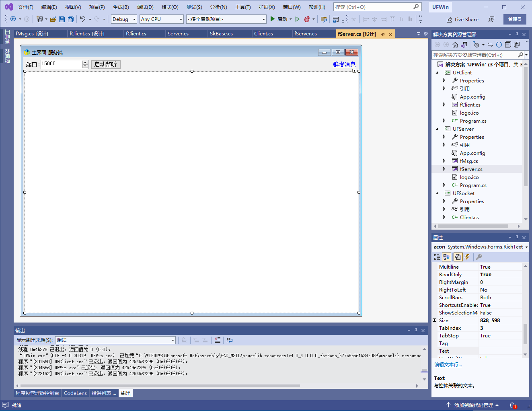Pin the Properties panel

click(x=517, y=238)
